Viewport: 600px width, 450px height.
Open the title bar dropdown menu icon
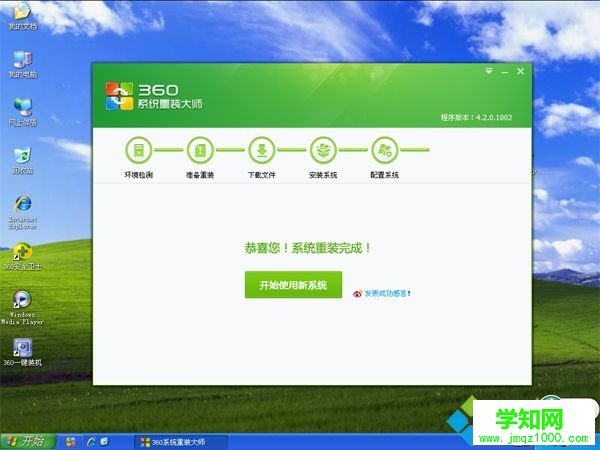point(489,71)
